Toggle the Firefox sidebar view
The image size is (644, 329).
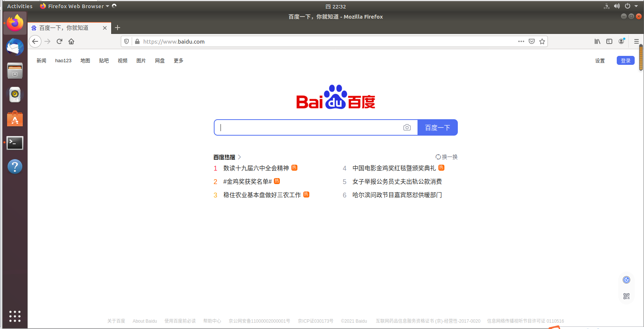pos(609,41)
